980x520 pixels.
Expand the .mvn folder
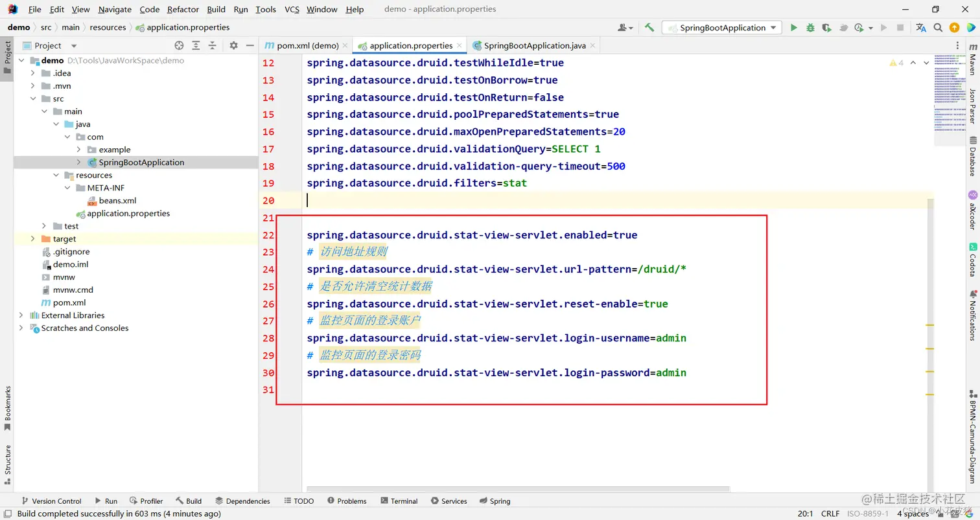[33, 85]
